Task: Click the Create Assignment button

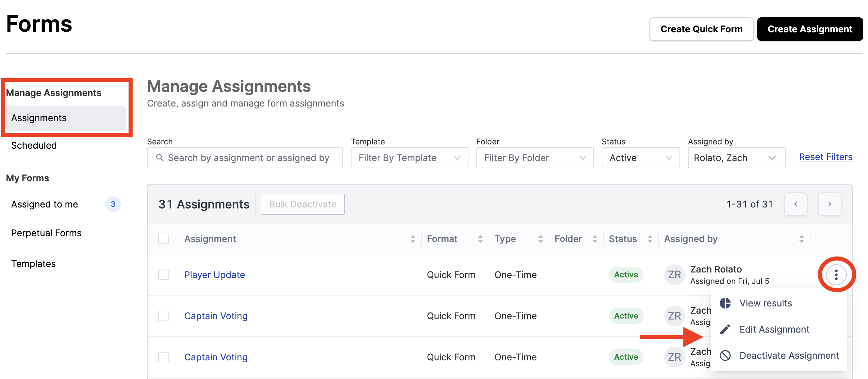Action: pyautogui.click(x=810, y=29)
